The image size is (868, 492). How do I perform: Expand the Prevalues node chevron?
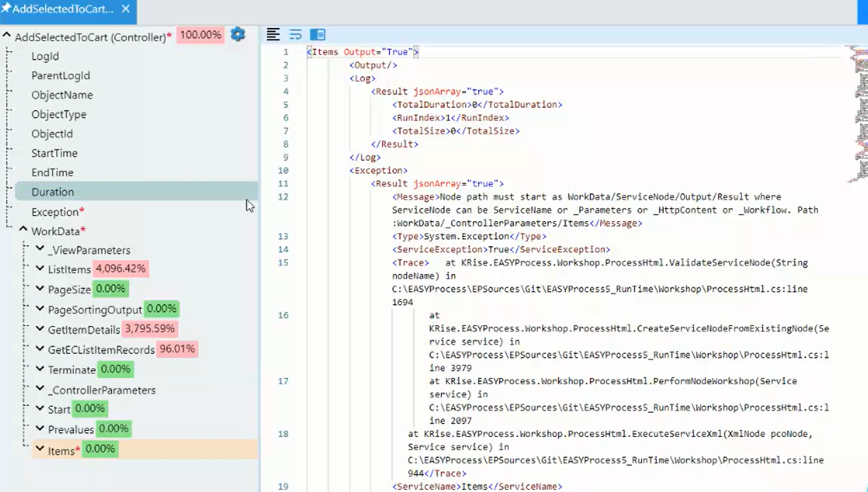click(40, 429)
